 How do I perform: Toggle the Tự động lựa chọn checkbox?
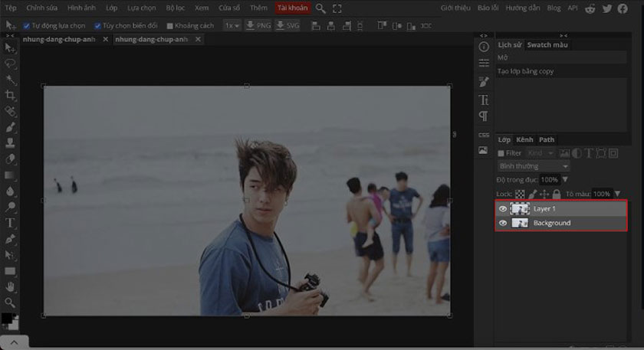pyautogui.click(x=27, y=26)
